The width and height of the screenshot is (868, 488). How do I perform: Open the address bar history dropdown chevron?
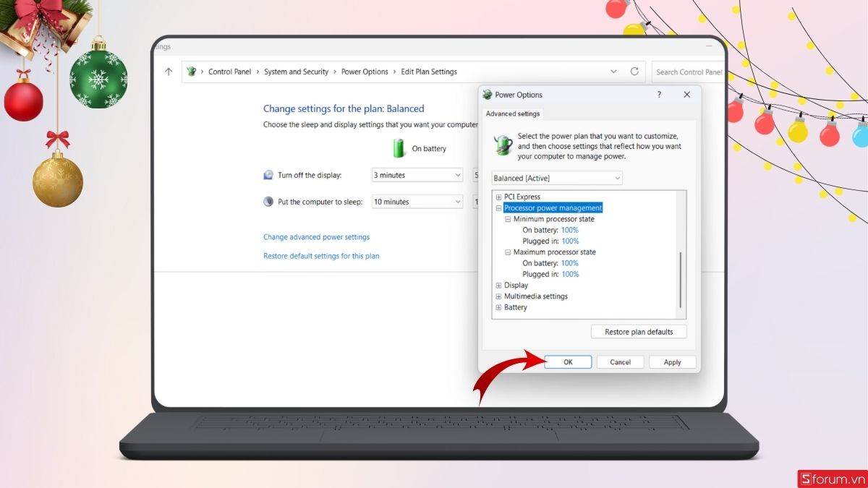614,72
